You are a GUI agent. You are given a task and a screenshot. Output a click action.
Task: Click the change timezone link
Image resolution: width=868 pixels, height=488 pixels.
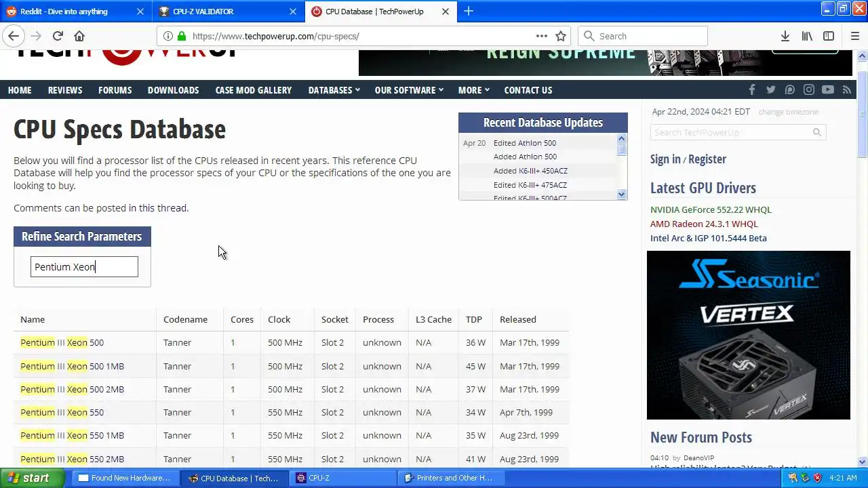(x=788, y=112)
